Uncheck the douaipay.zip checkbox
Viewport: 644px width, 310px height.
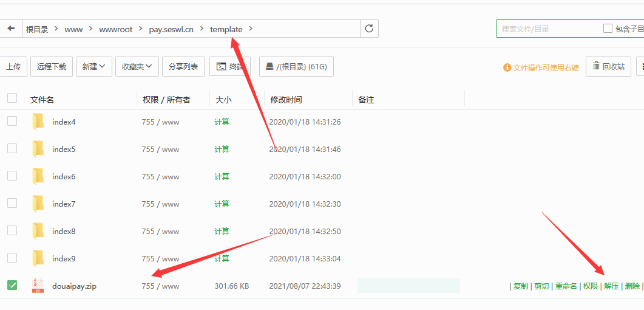pyautogui.click(x=12, y=285)
